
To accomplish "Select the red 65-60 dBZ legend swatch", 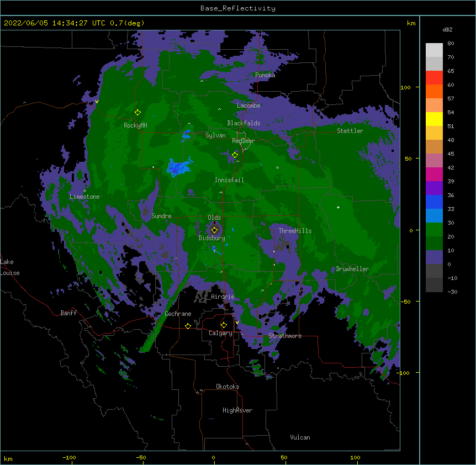I will 434,78.
